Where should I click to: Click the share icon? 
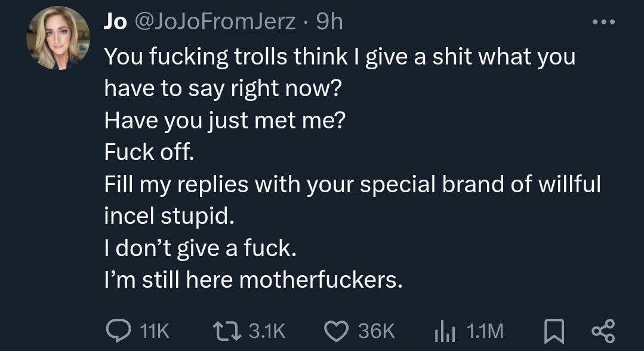[602, 330]
